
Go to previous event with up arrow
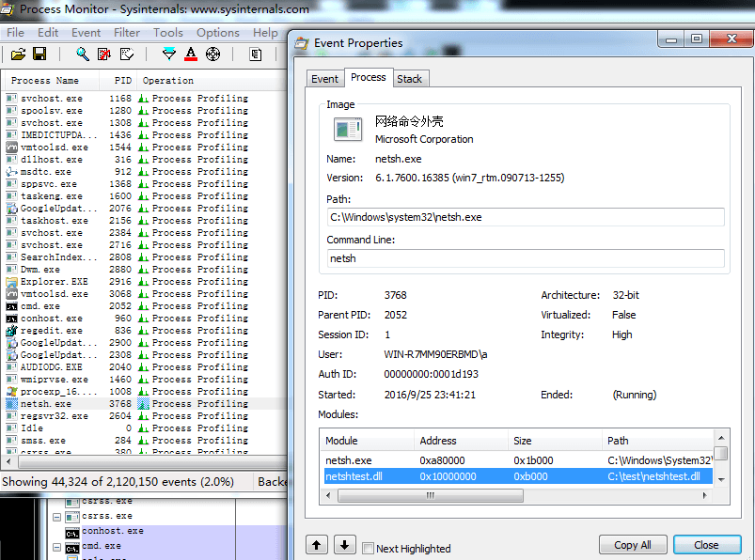(x=316, y=545)
